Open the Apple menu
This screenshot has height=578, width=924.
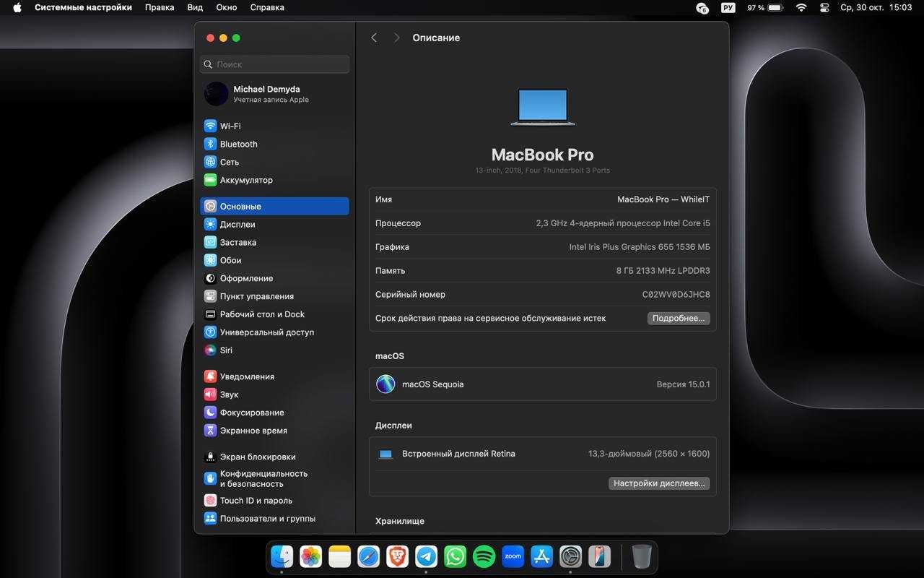(17, 7)
